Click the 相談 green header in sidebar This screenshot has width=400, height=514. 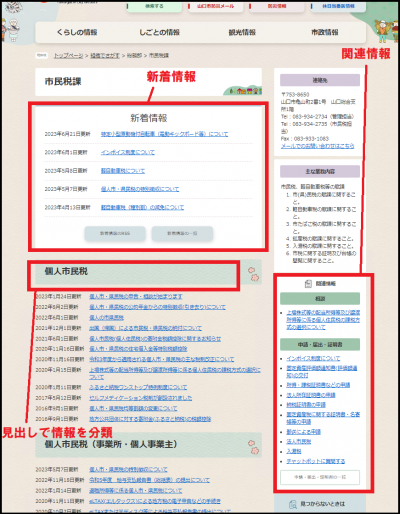[320, 299]
